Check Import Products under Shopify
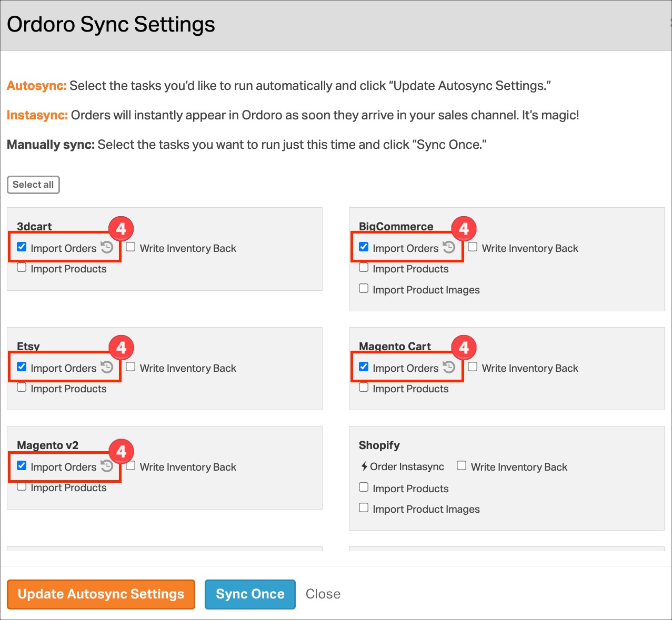672x620 pixels. click(x=364, y=487)
